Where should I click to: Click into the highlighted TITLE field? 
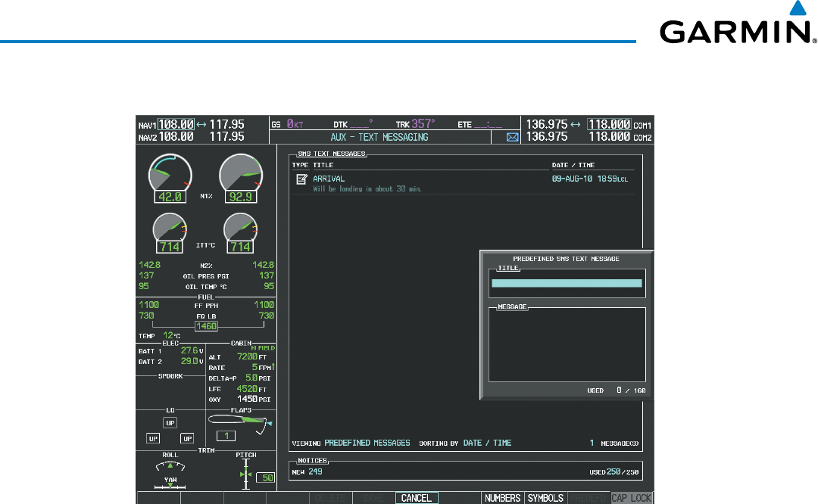tap(567, 283)
